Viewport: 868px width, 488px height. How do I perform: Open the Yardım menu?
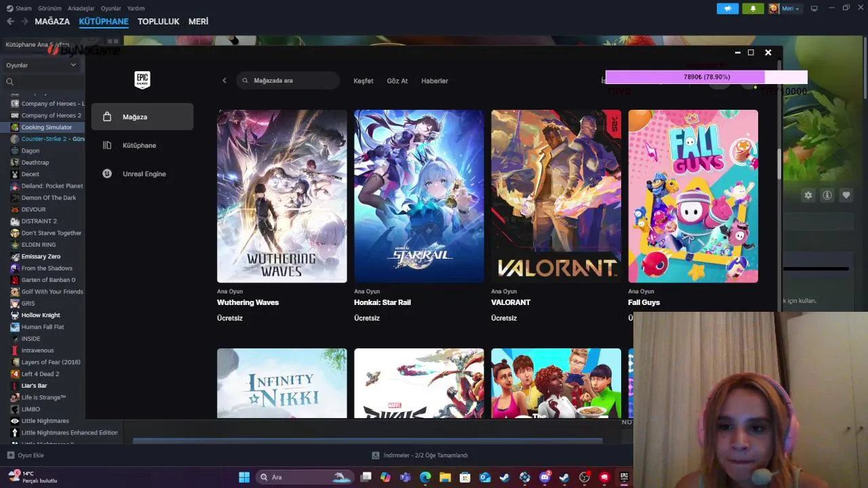coord(136,8)
